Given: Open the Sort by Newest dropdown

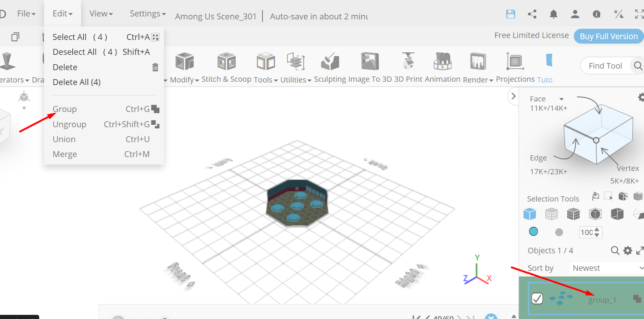Looking at the screenshot, I should [607, 268].
